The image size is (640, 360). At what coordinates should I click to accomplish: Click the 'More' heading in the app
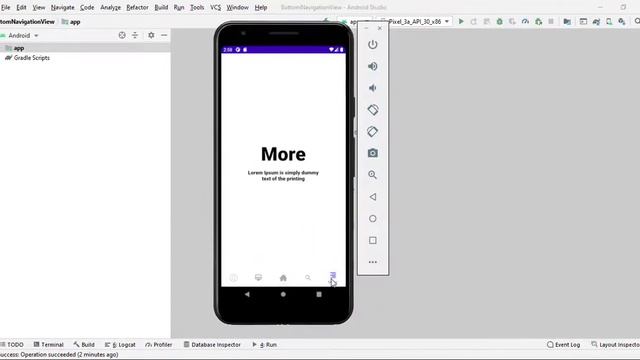point(283,154)
